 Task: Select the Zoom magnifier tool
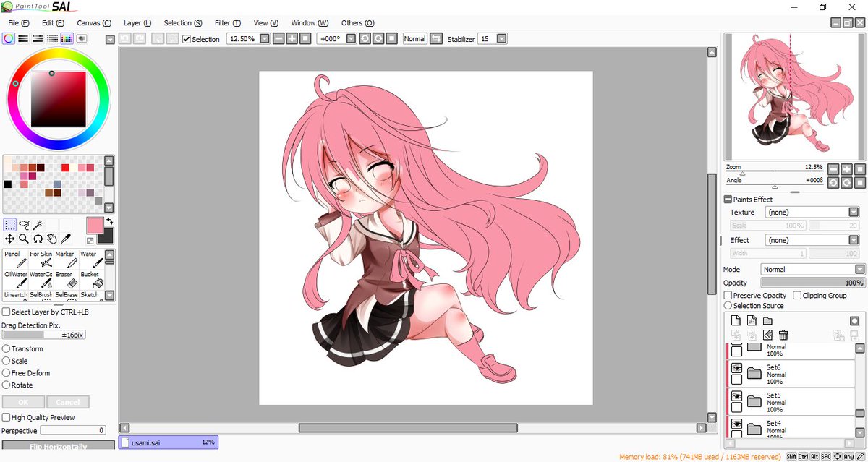click(24, 238)
